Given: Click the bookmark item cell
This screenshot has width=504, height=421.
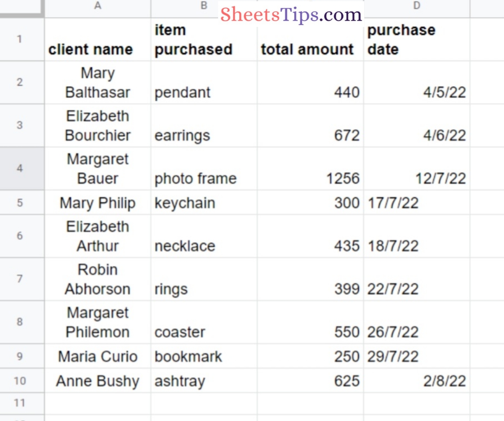Looking at the screenshot, I should [x=204, y=356].
